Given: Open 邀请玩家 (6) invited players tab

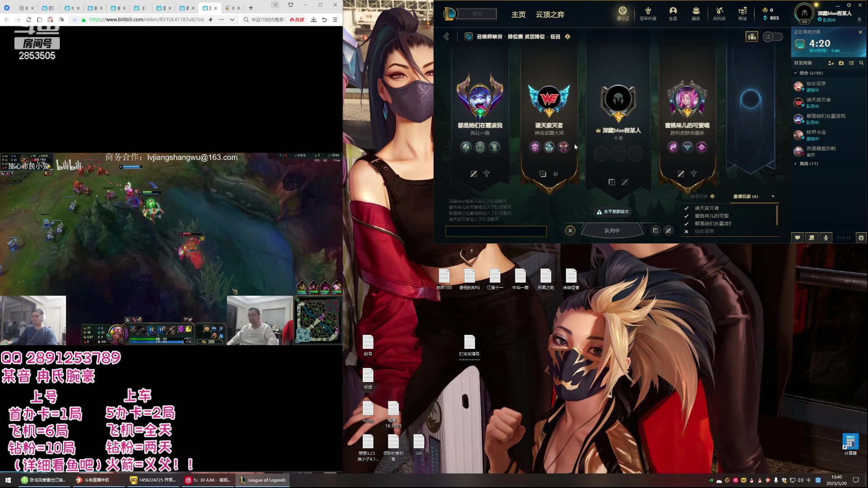Looking at the screenshot, I should (745, 197).
